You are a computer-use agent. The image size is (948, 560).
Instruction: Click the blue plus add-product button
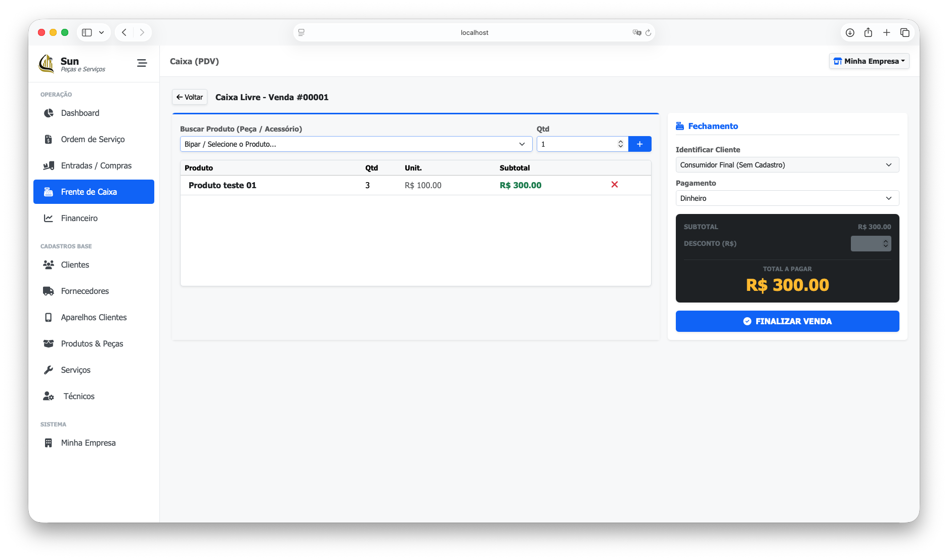click(x=639, y=144)
